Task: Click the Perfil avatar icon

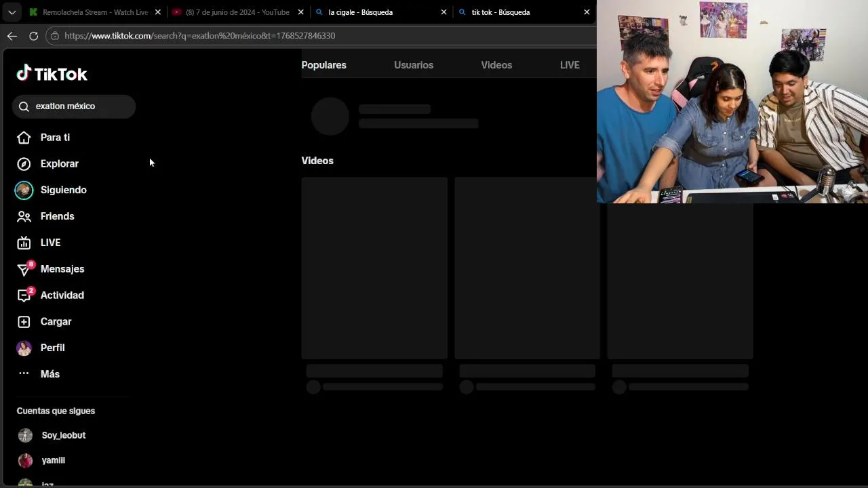Action: tap(24, 348)
